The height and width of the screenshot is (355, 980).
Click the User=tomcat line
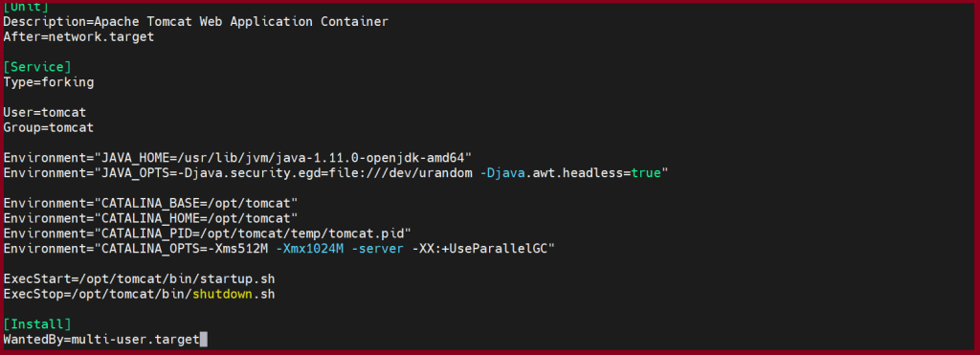[45, 113]
